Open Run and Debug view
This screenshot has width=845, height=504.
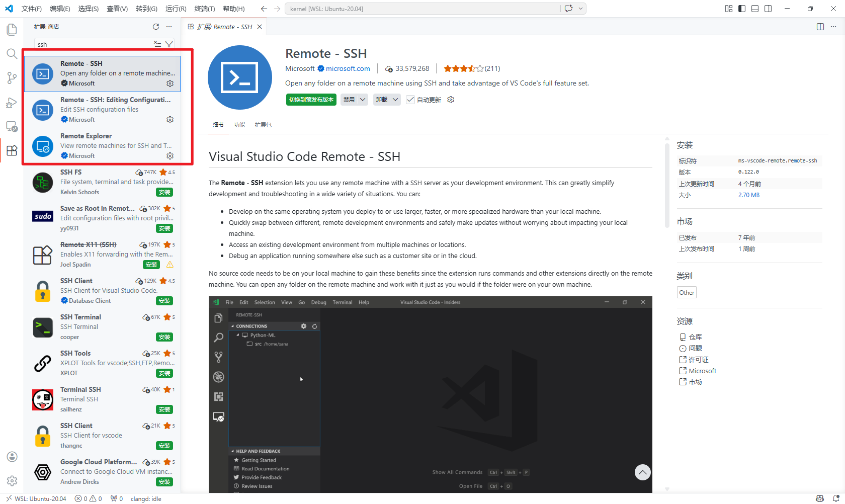tap(12, 102)
